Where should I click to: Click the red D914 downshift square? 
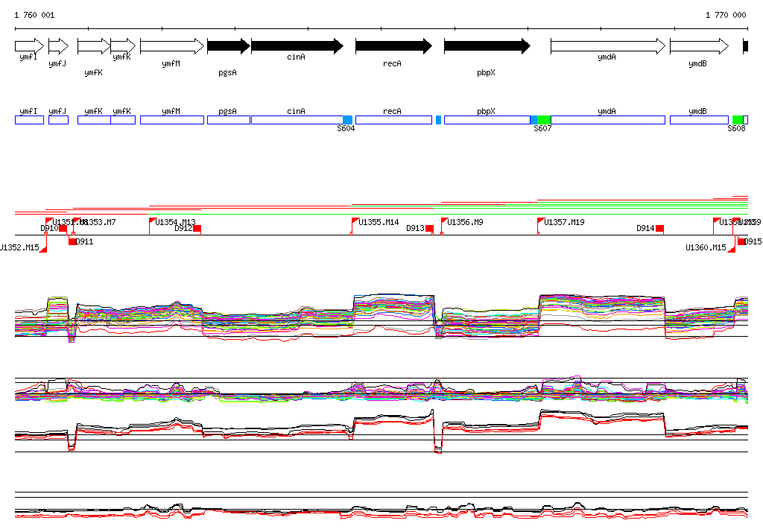pyautogui.click(x=659, y=228)
